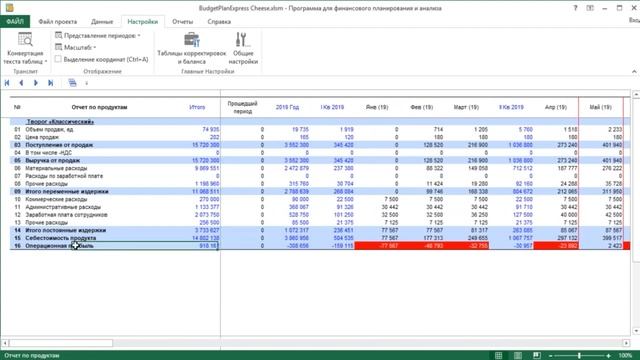Go to first sheet navigation arrow

pos(7,83)
